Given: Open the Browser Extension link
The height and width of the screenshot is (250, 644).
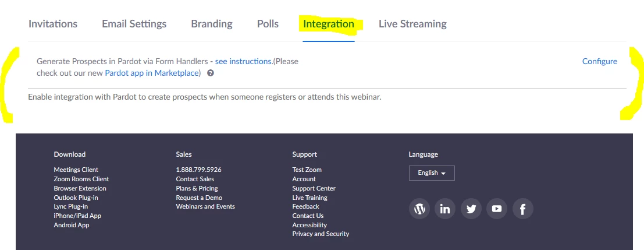Looking at the screenshot, I should pyautogui.click(x=80, y=188).
